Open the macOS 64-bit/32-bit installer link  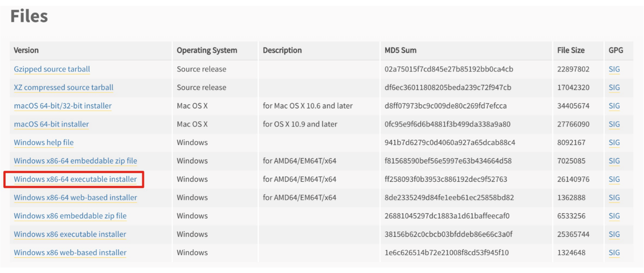pos(63,106)
